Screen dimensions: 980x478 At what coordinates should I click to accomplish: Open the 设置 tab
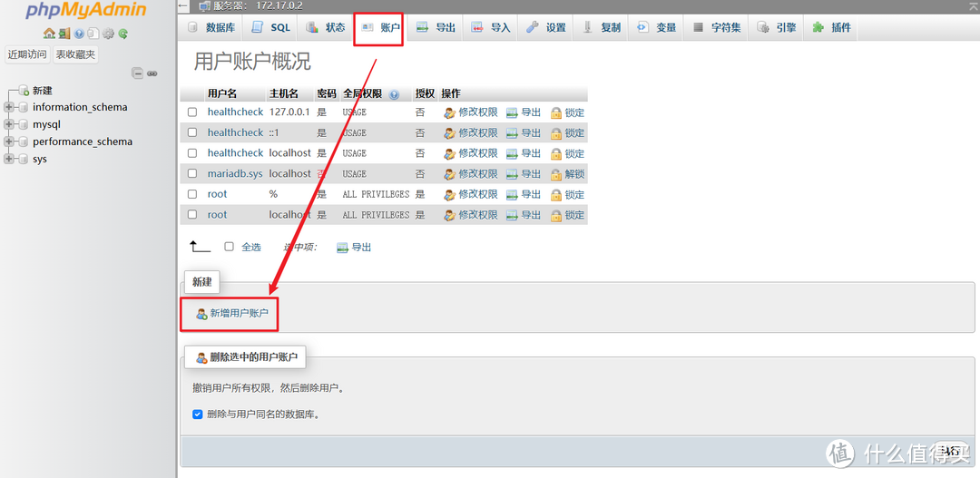(x=546, y=27)
